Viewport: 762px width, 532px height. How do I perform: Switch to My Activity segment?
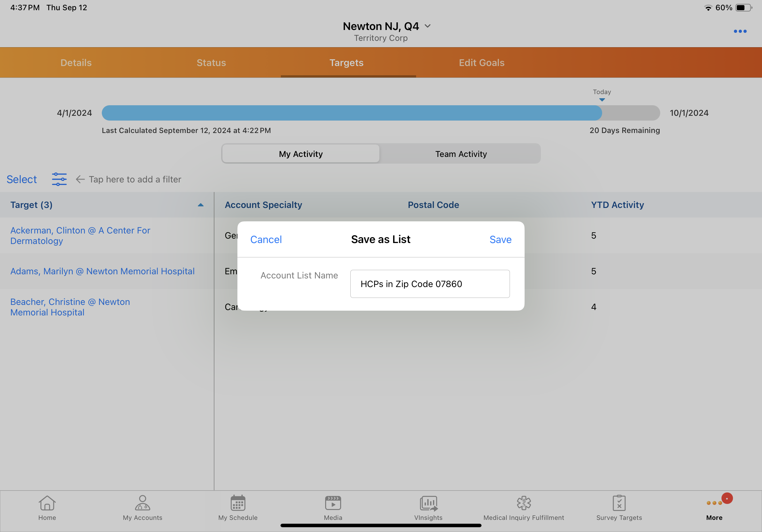(301, 154)
